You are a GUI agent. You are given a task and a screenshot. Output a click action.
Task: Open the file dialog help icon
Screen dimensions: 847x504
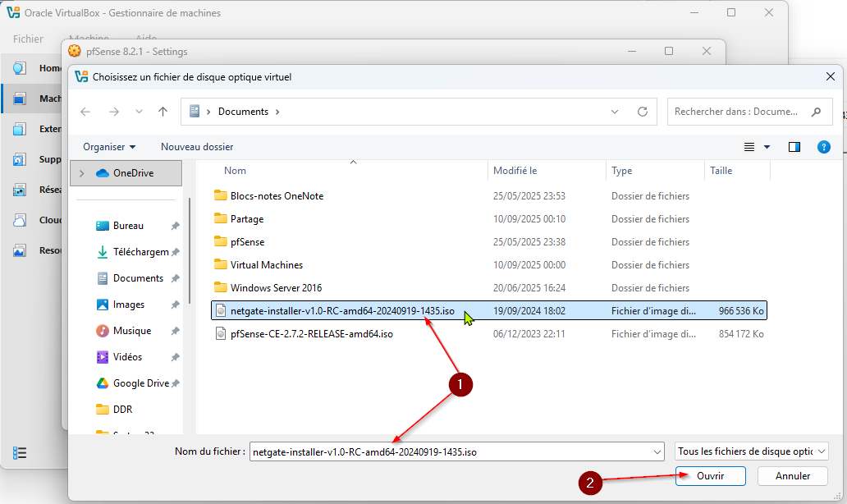[824, 147]
